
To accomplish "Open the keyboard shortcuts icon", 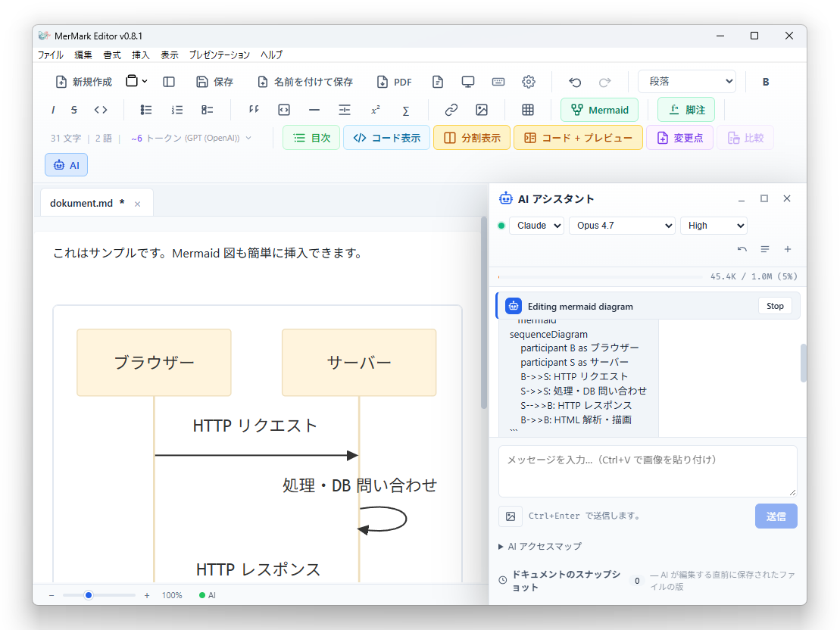I will pos(498,82).
